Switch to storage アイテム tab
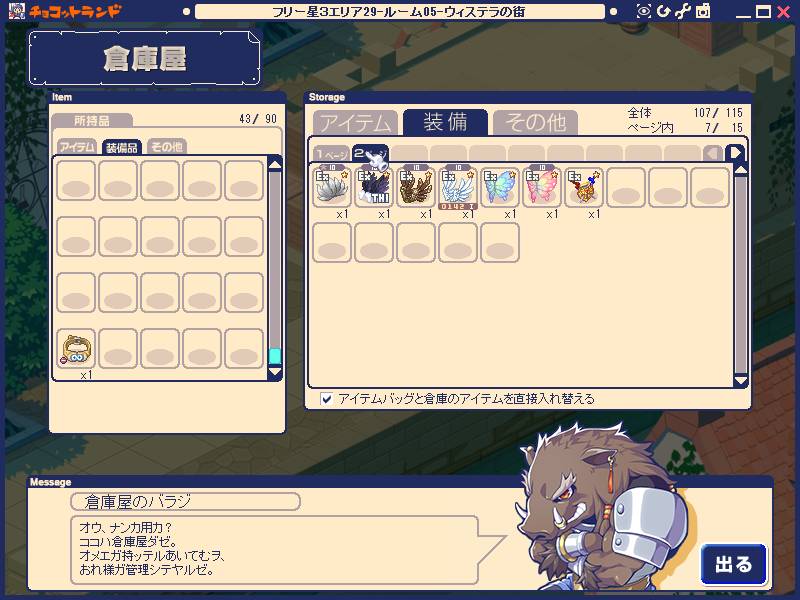 click(356, 123)
